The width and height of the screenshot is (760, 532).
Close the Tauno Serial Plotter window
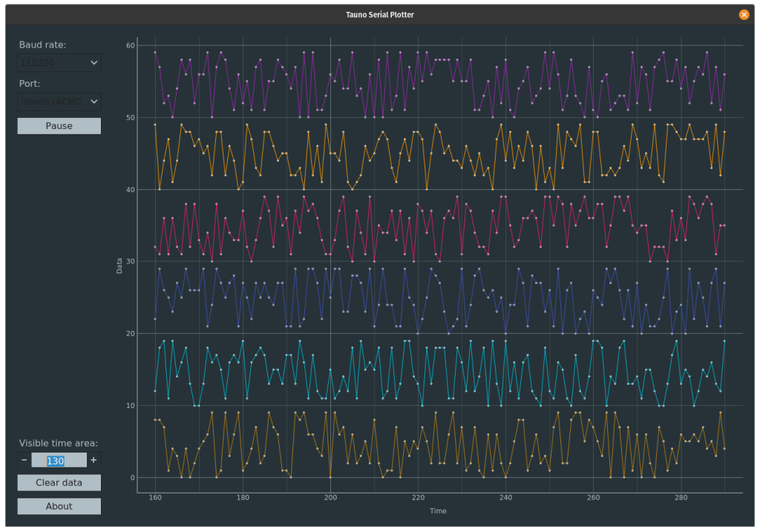coord(744,14)
